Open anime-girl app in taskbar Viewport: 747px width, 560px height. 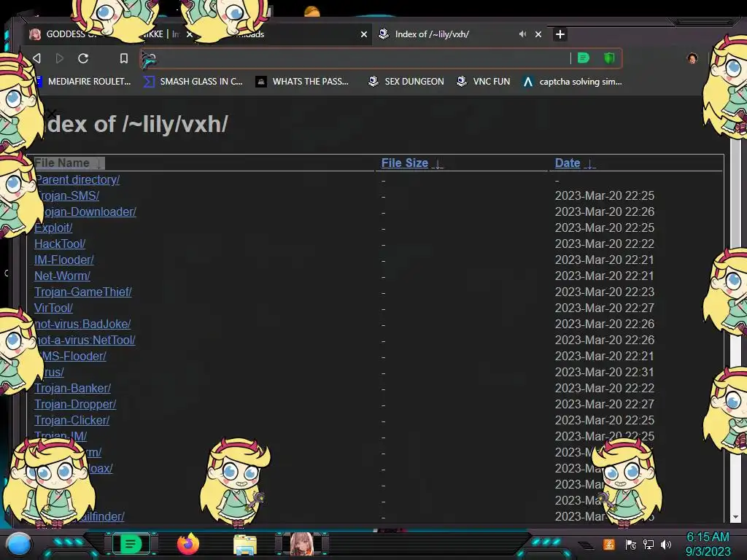pyautogui.click(x=301, y=544)
